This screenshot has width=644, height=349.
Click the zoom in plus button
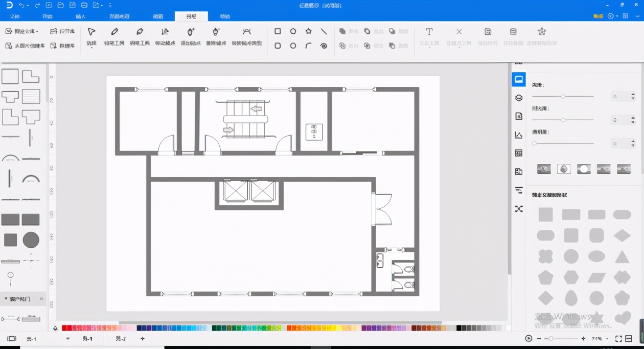tap(583, 339)
